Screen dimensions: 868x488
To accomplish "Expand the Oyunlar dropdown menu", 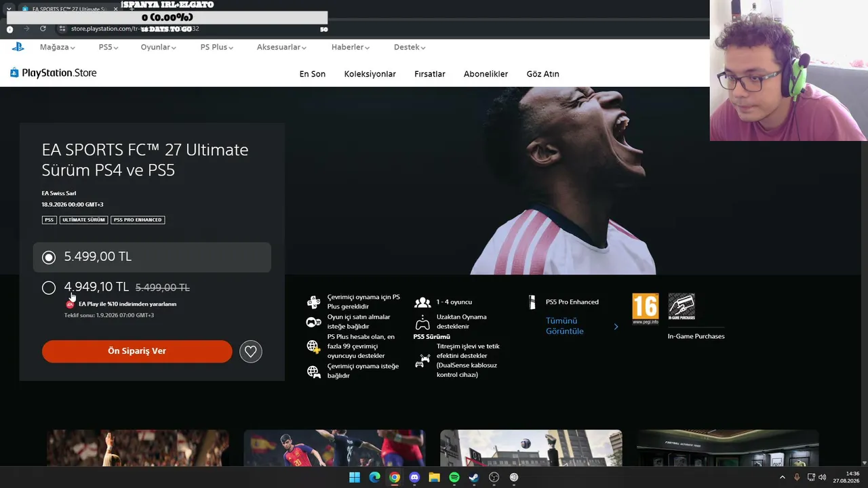I will pyautogui.click(x=159, y=47).
